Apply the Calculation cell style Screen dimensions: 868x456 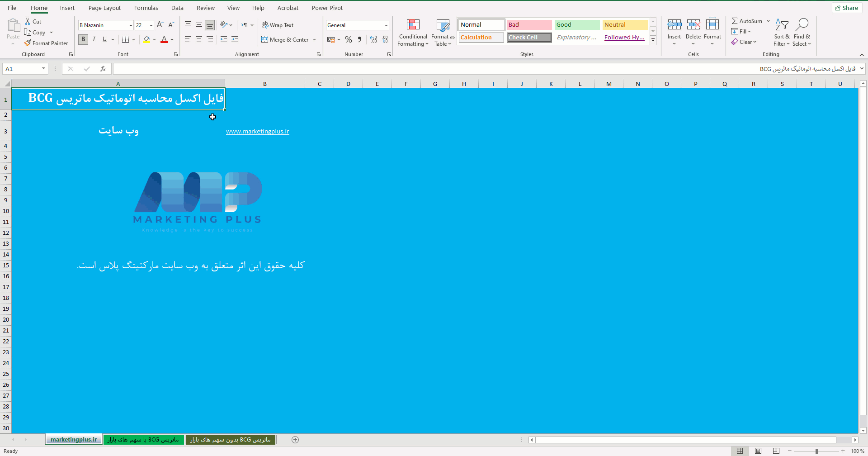(481, 37)
